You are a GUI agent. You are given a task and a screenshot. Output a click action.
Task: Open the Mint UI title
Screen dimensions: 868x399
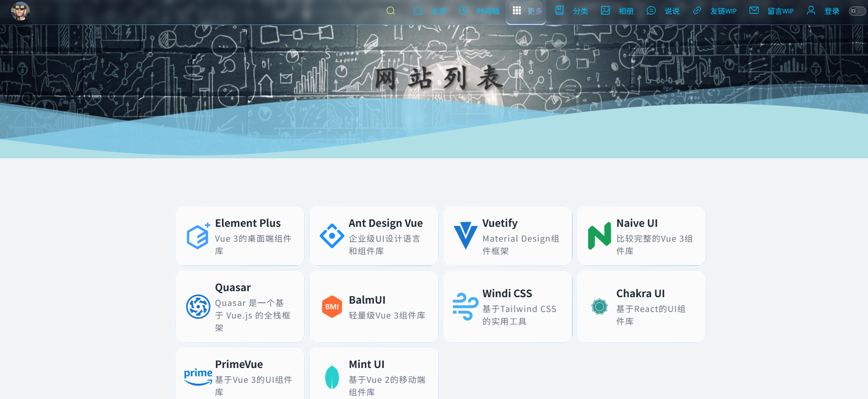tap(367, 364)
